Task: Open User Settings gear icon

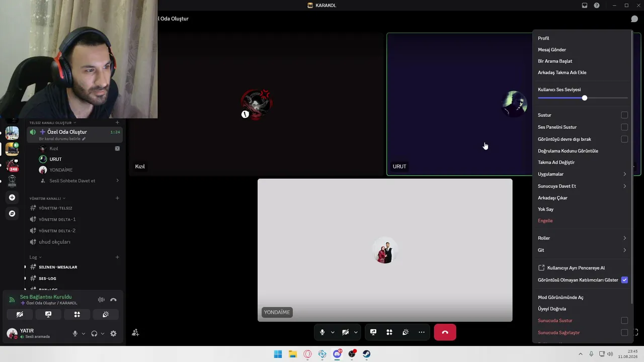Action: tap(113, 333)
